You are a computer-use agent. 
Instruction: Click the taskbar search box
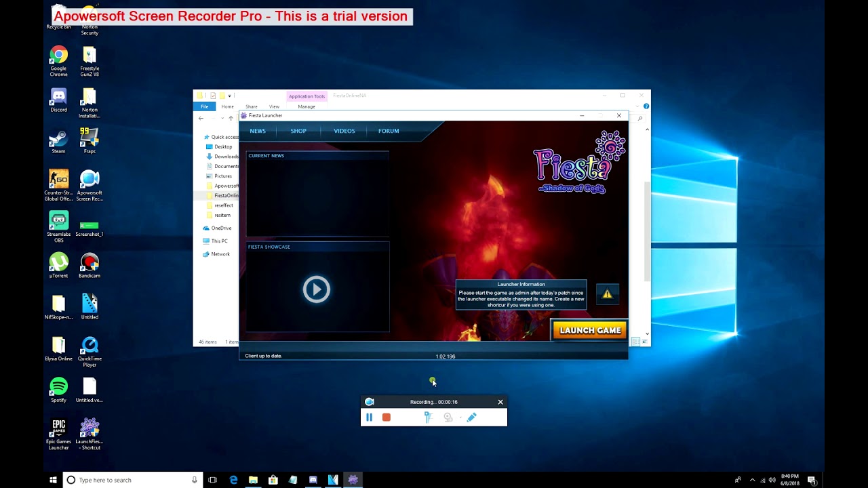pos(132,480)
